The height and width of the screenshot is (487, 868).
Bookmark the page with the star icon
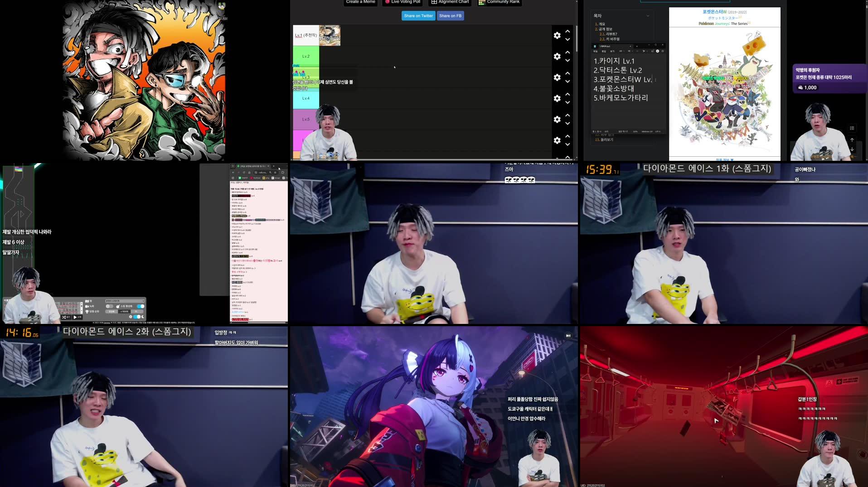coord(275,173)
